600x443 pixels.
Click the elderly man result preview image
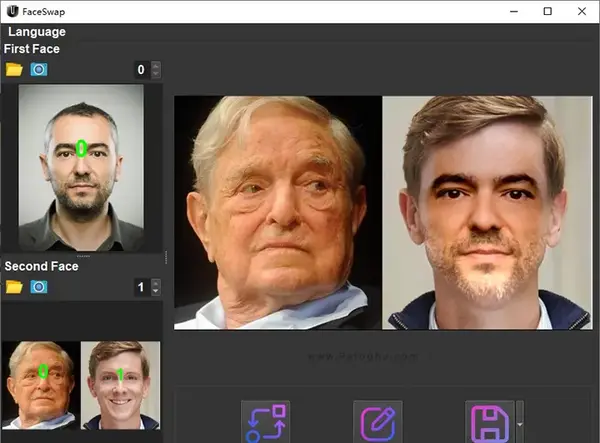pyautogui.click(x=278, y=213)
